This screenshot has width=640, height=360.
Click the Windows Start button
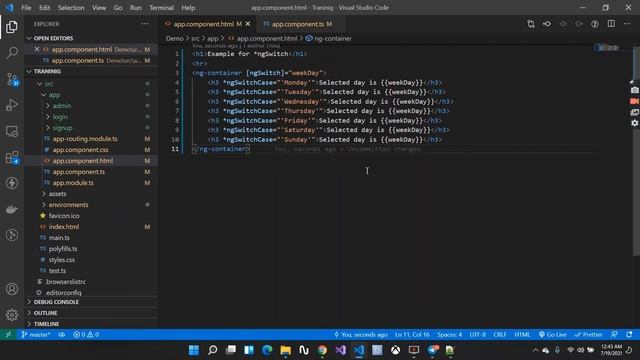tap(194, 350)
